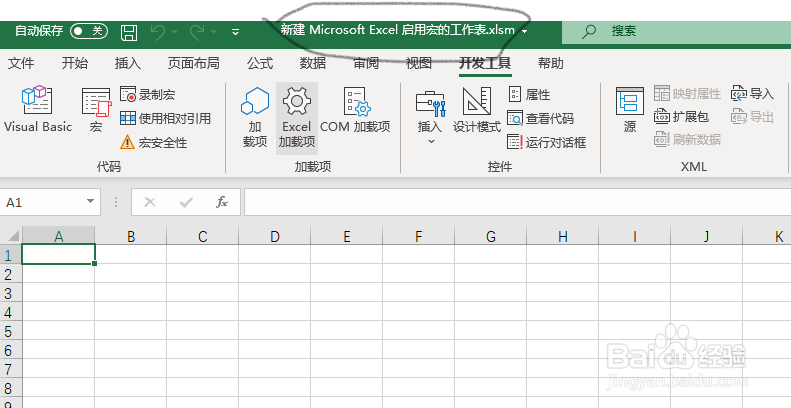Select column D header
The width and height of the screenshot is (791, 408).
coord(274,236)
